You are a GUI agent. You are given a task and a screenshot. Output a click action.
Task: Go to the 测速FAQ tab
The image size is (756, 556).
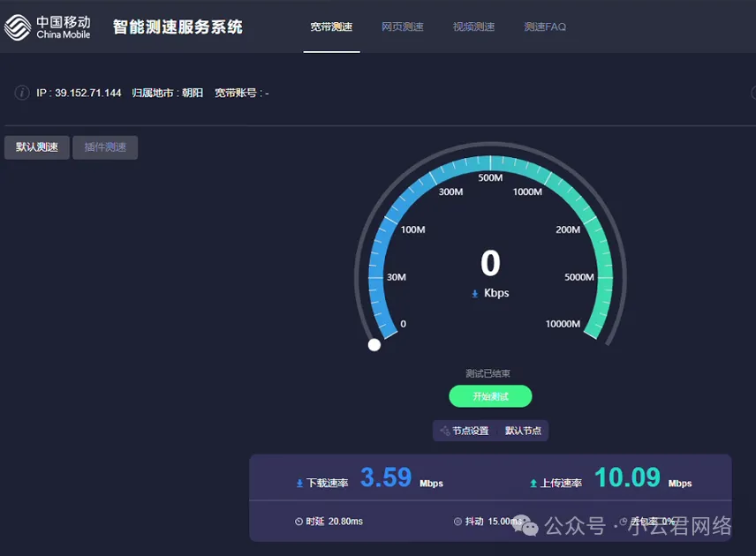(x=545, y=27)
